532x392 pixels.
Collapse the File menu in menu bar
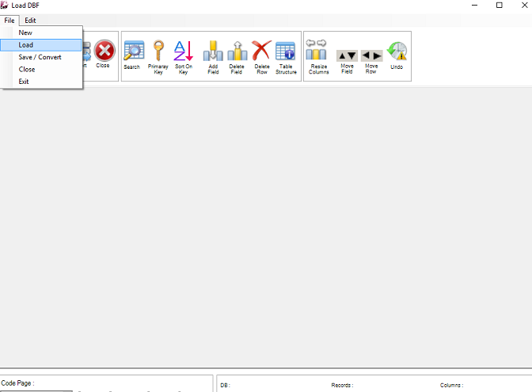point(9,20)
